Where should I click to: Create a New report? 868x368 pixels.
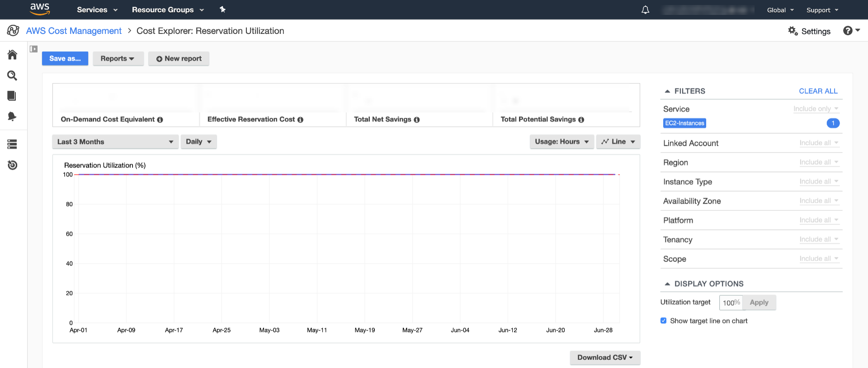pyautogui.click(x=179, y=59)
